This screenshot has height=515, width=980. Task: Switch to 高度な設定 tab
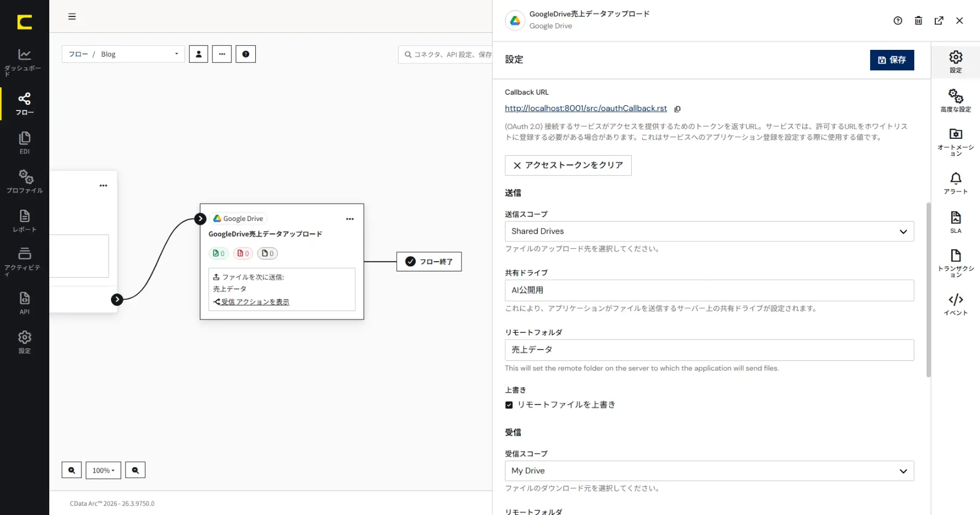[956, 101]
